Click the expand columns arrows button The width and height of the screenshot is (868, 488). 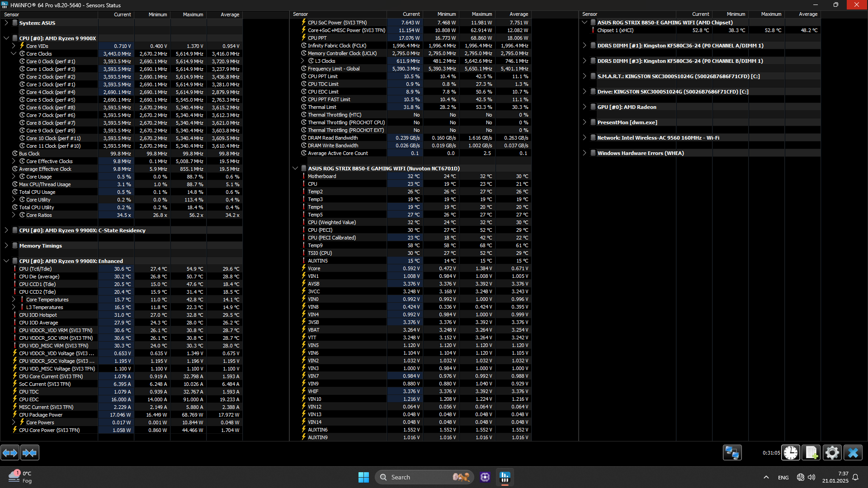click(x=10, y=452)
